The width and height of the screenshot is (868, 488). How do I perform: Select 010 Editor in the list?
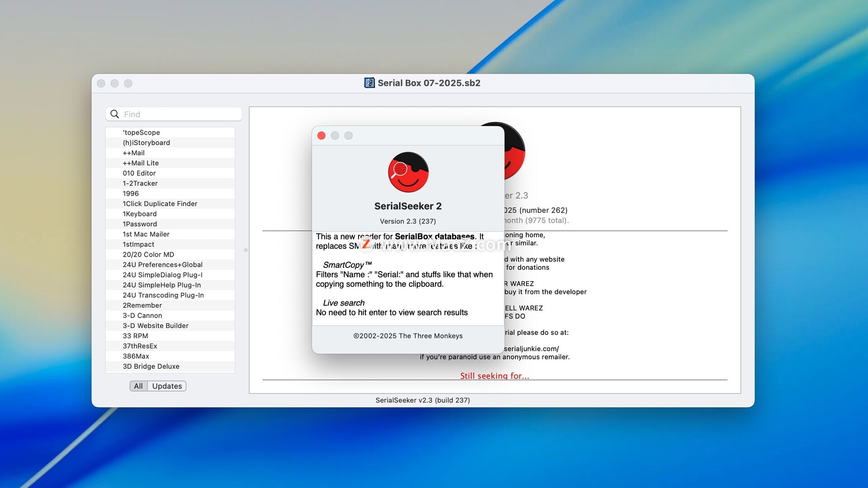pos(170,173)
